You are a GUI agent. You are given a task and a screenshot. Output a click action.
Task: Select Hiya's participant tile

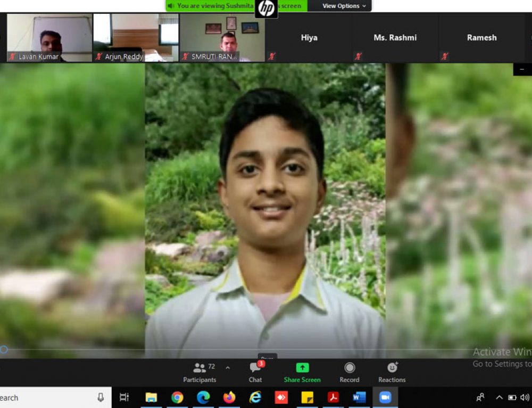pos(309,38)
